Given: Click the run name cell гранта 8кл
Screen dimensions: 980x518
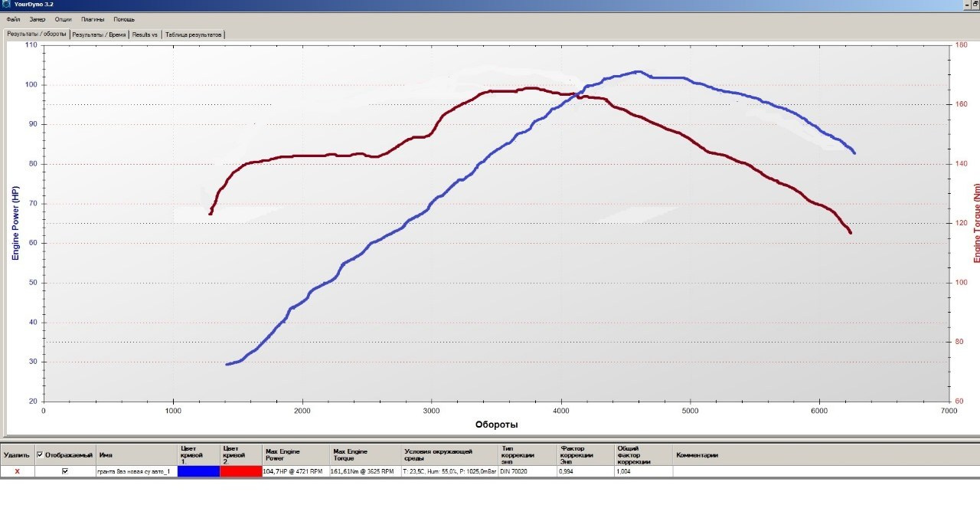Looking at the screenshot, I should [134, 471].
